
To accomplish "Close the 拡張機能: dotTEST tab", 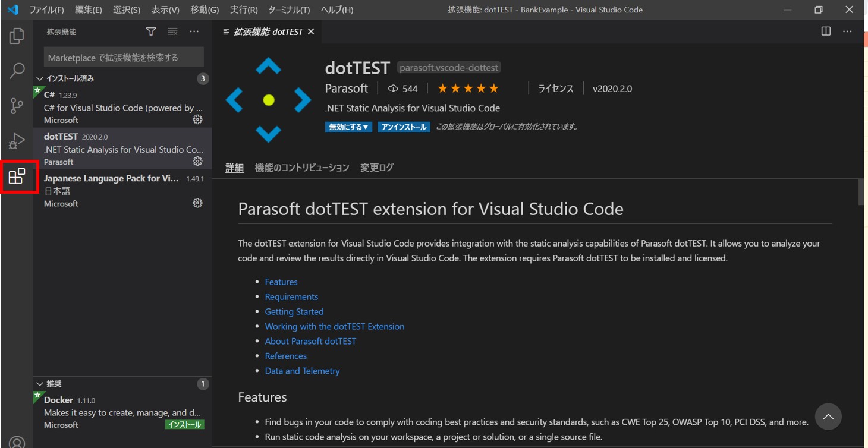I will pyautogui.click(x=311, y=31).
